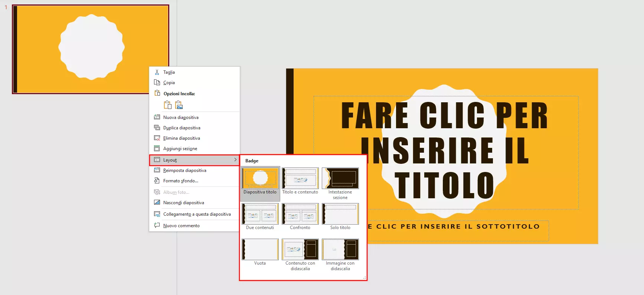Viewport: 644px width, 295px height.
Task: Apply the Due contenuti layout
Action: 260,217
